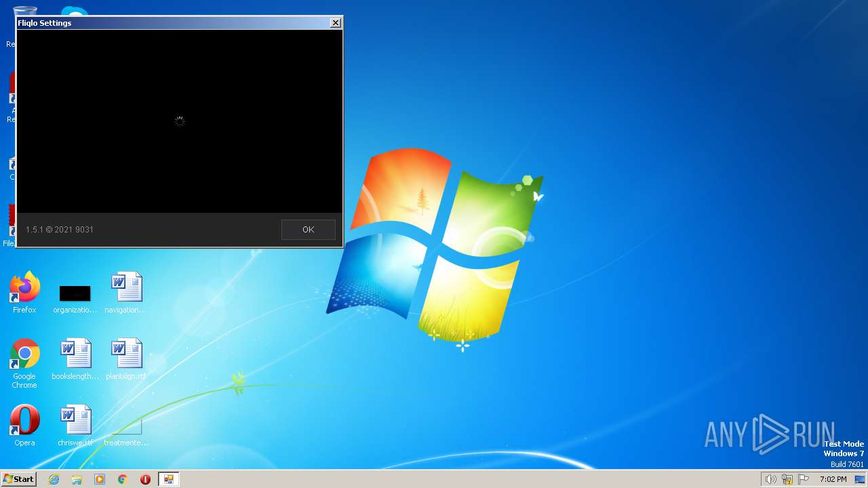Open the volume control in system tray
Image resolution: width=868 pixels, height=488 pixels.
click(770, 479)
